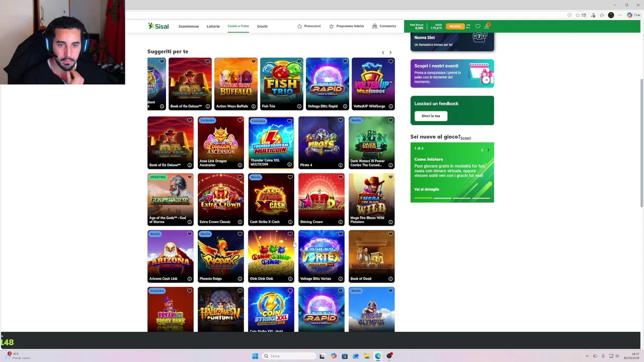Viewport: 644px width, 362px height.
Task: Click the Sisal logo
Action: [158, 26]
